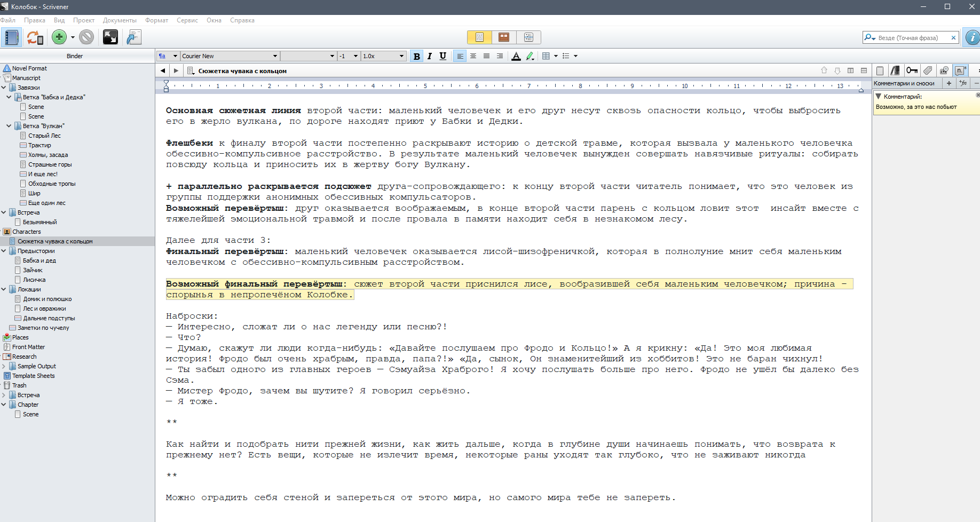Switch to Corkboard view mode

(x=503, y=37)
